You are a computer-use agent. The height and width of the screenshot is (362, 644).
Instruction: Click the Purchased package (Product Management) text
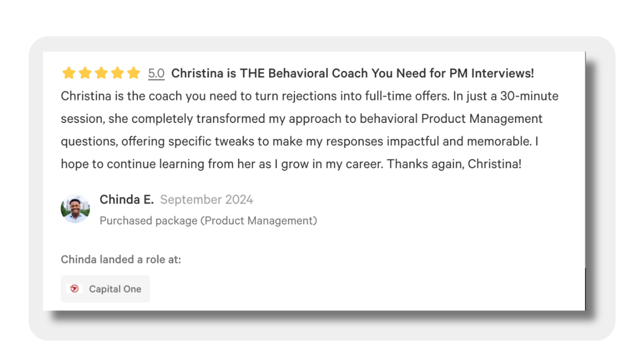coord(208,221)
